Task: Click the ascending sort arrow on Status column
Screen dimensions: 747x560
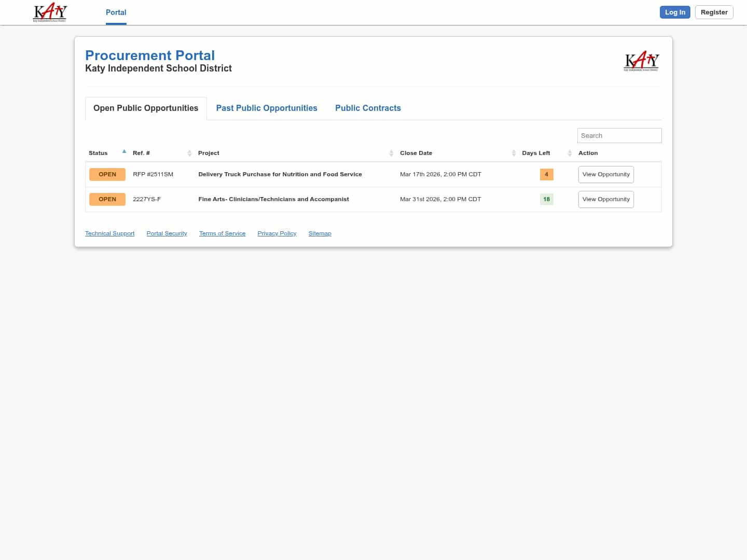Action: [124, 151]
